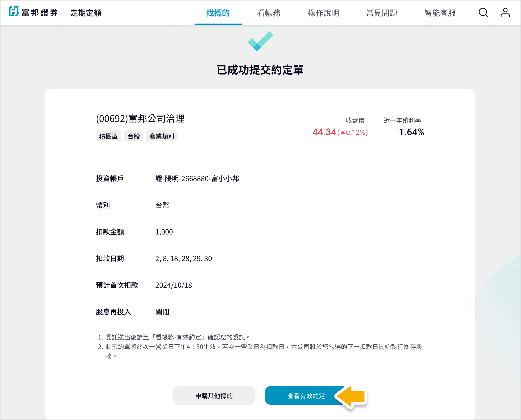Click the Fubon Securities logo
Viewport: 521px width, 420px height.
click(33, 12)
